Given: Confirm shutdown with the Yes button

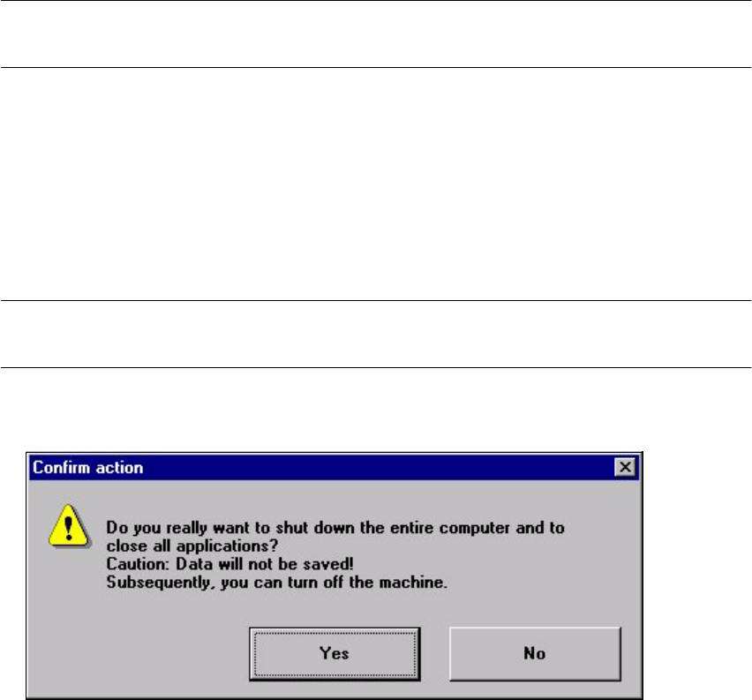Looking at the screenshot, I should point(335,653).
